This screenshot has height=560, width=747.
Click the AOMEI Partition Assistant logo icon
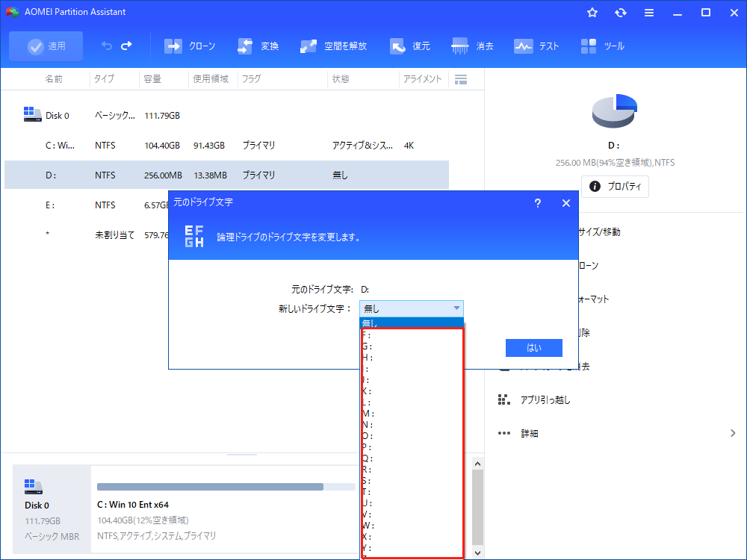13,12
